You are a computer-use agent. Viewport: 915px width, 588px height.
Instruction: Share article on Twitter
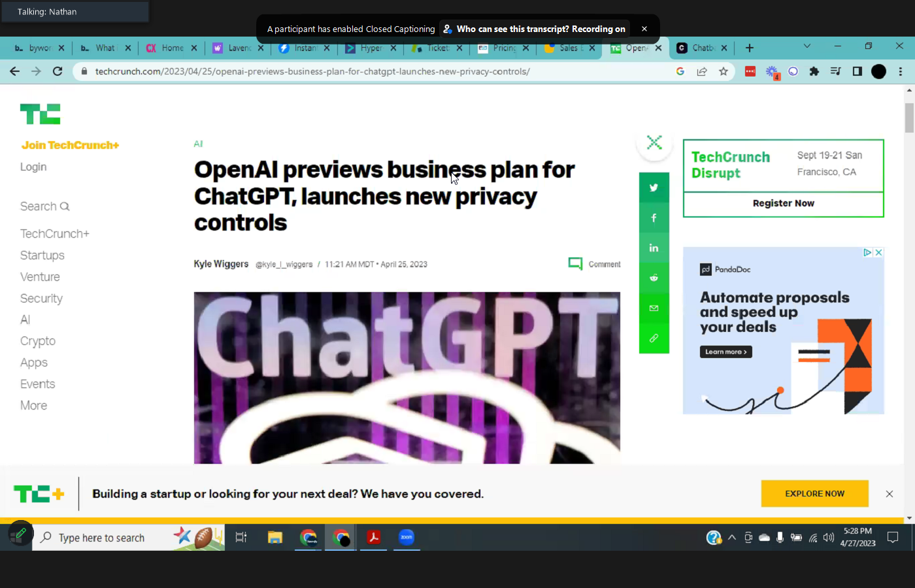tap(654, 188)
